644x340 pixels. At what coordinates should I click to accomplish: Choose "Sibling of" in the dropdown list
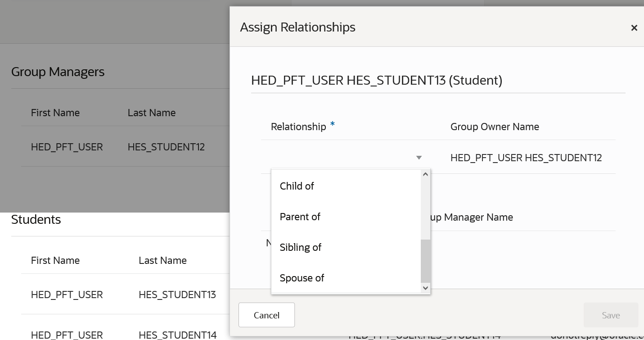pos(301,247)
